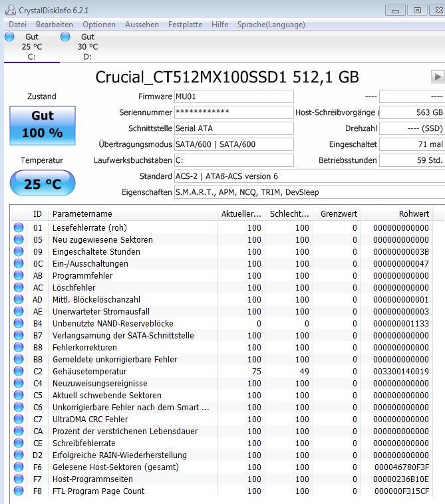Click the Host-Schreibvorgänge value 563 GB

coord(412,112)
